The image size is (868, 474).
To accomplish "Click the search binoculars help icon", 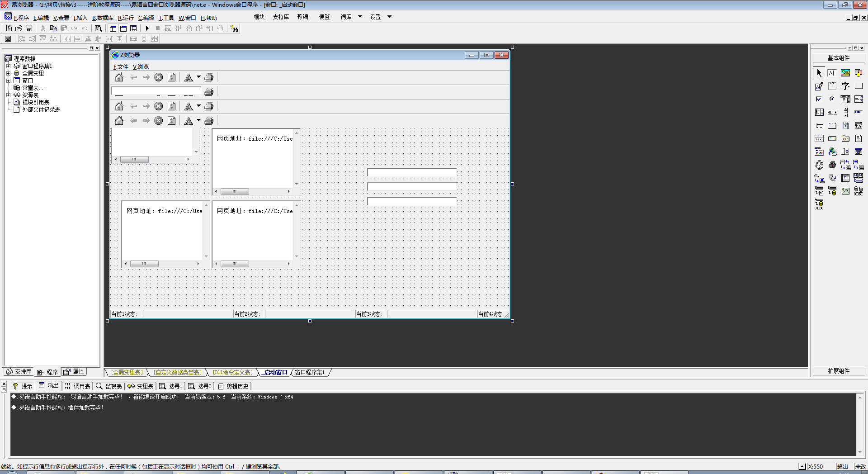I will [x=234, y=28].
